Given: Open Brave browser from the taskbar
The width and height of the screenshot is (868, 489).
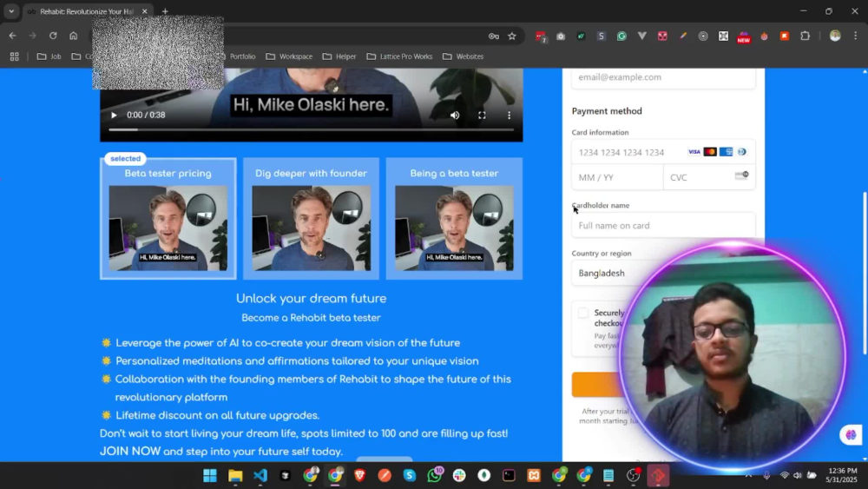Looking at the screenshot, I should [x=360, y=476].
